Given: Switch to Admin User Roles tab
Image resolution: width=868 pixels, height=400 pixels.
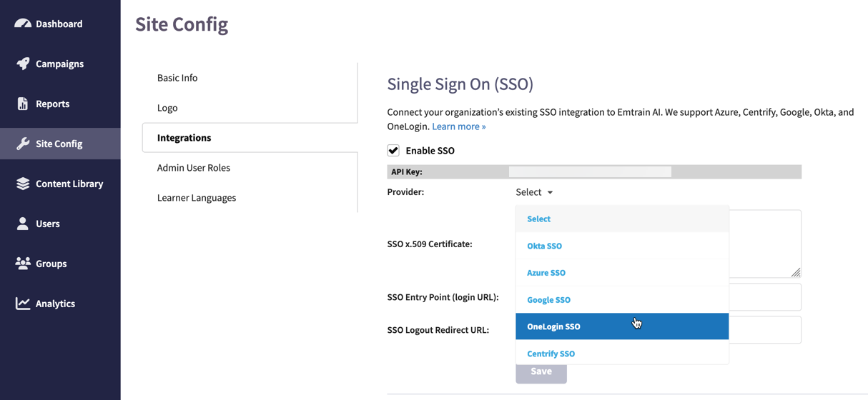Looking at the screenshot, I should pyautogui.click(x=194, y=168).
